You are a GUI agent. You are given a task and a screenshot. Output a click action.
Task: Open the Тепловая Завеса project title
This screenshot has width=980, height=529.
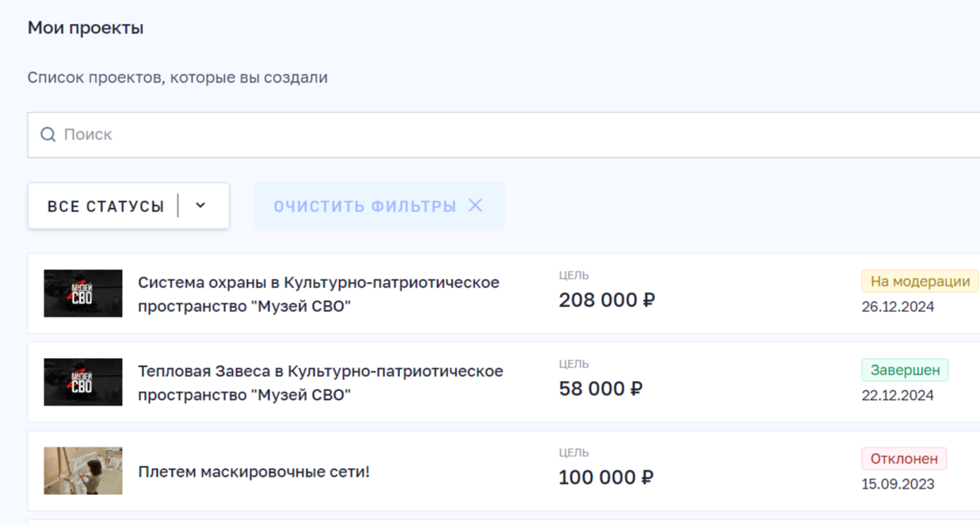(320, 382)
